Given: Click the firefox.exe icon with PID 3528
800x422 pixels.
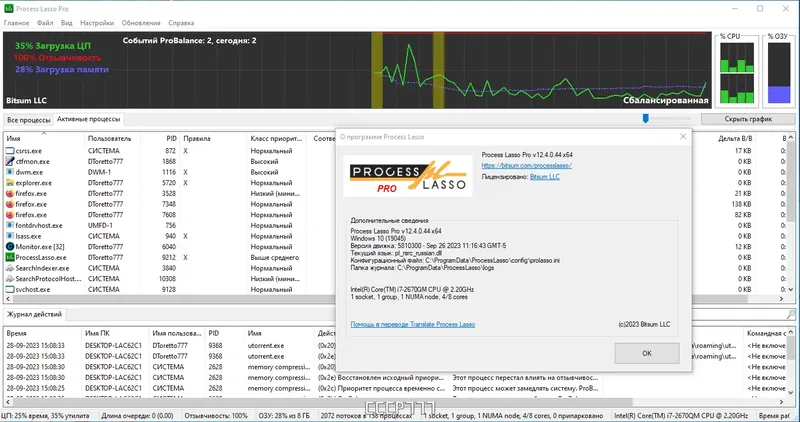Looking at the screenshot, I should [x=10, y=193].
